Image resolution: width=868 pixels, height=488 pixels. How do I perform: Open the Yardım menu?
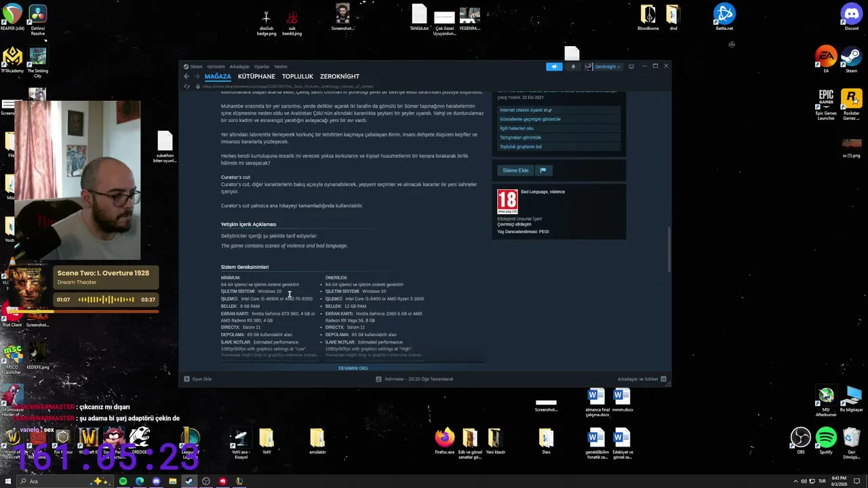280,66
